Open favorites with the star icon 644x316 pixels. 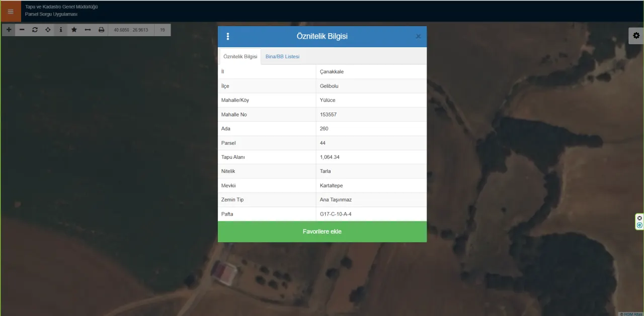(x=74, y=30)
